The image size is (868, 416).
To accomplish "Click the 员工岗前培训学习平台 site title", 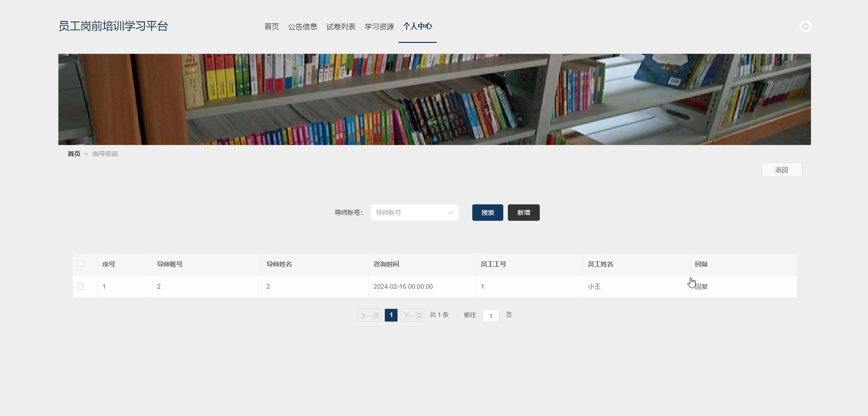I will [x=113, y=26].
